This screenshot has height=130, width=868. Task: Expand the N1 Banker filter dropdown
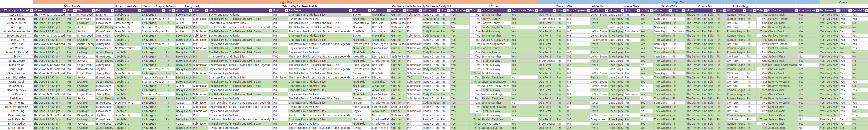coord(509,11)
